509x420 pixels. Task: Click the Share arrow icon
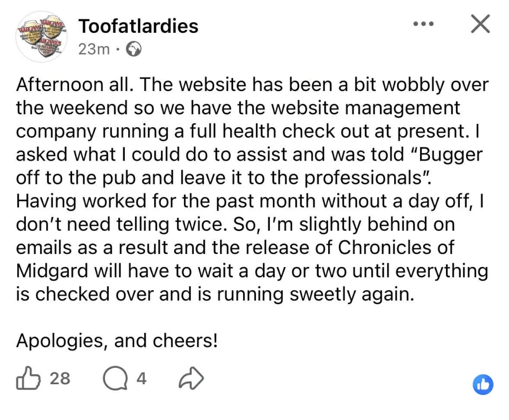(x=190, y=379)
